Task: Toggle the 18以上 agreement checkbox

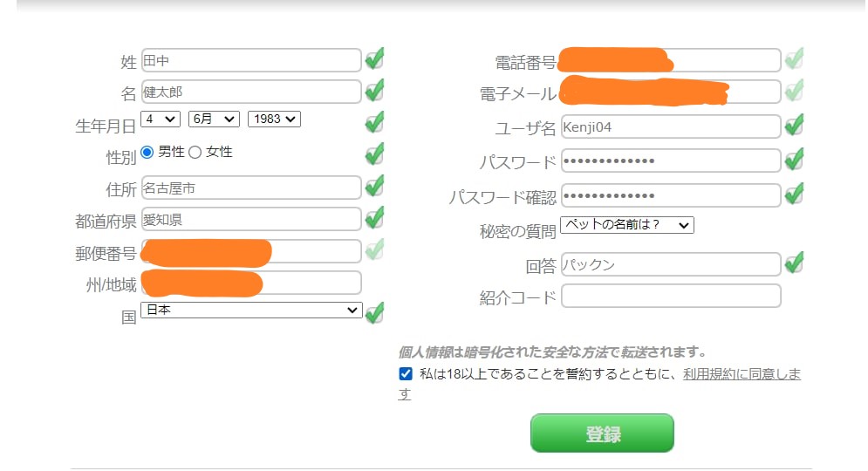Action: 406,374
